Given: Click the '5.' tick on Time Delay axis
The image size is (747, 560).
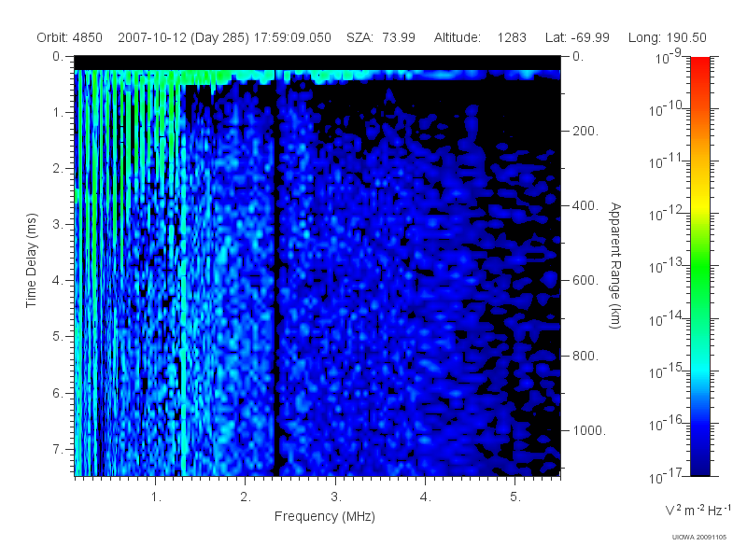Looking at the screenshot, I should coord(58,336).
